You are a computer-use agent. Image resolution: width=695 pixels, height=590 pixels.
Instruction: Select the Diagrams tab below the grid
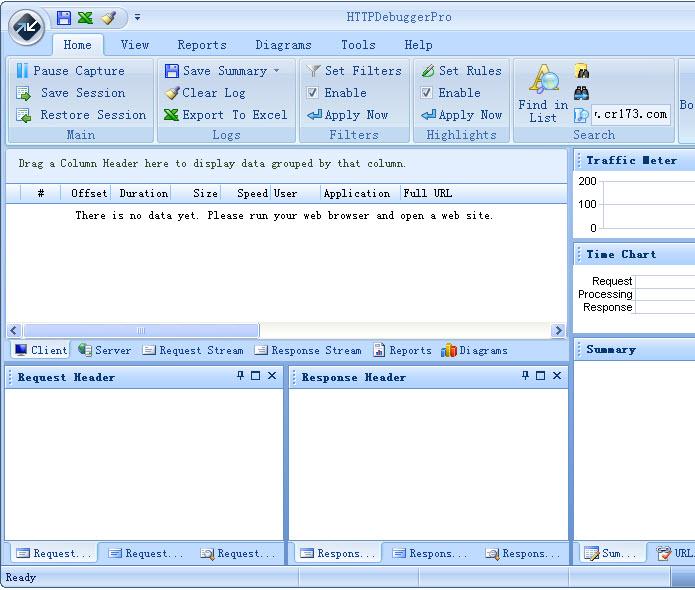click(474, 350)
